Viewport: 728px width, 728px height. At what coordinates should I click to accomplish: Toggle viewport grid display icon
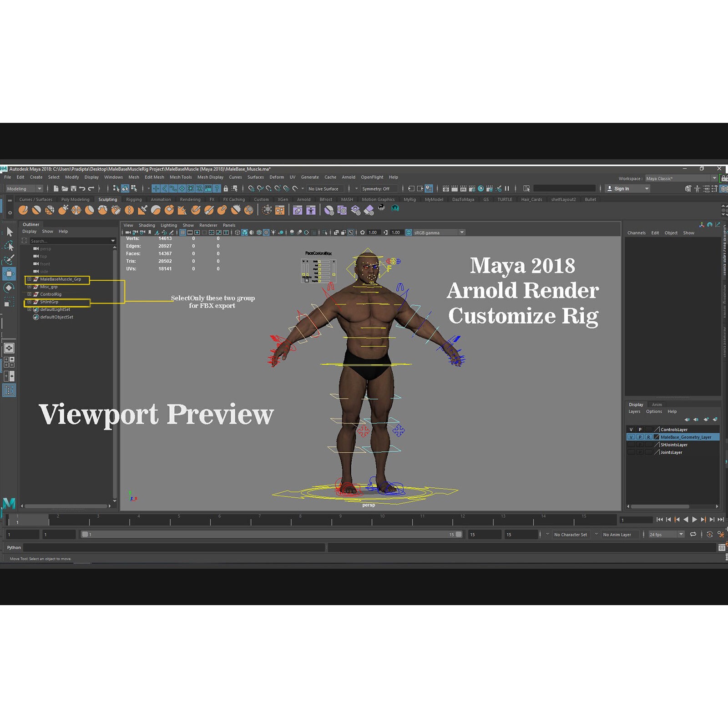point(182,233)
